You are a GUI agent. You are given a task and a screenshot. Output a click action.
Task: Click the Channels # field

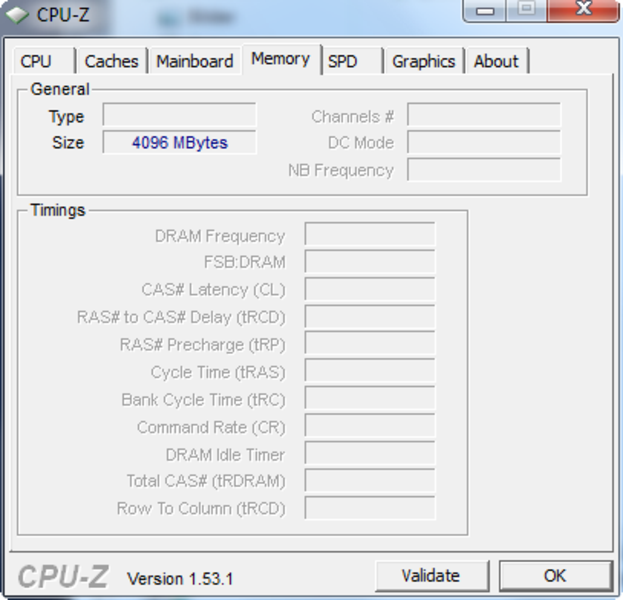pos(484,115)
